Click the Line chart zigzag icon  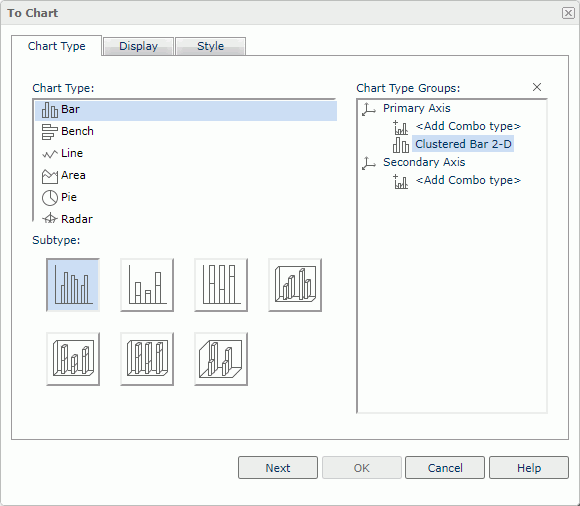tap(50, 154)
